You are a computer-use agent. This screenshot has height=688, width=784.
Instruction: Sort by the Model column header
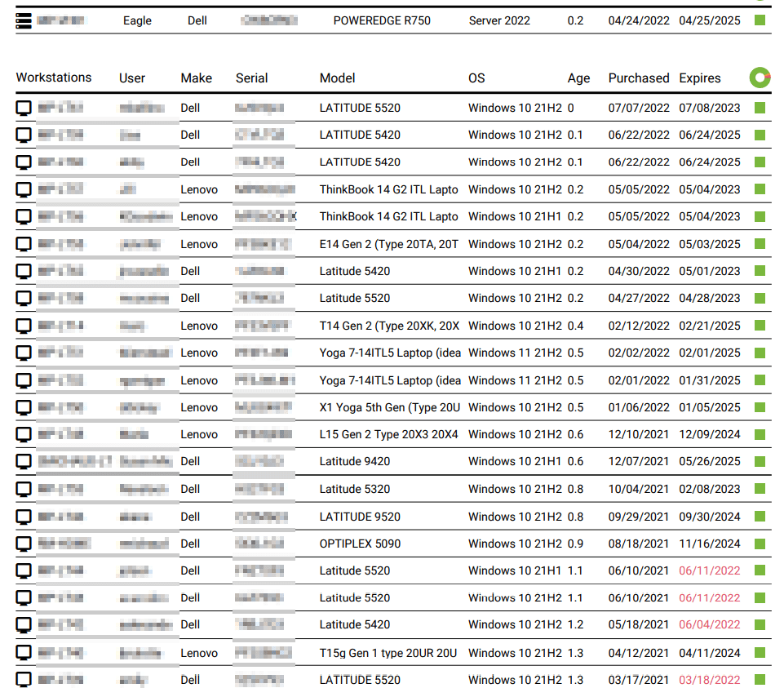(x=338, y=78)
